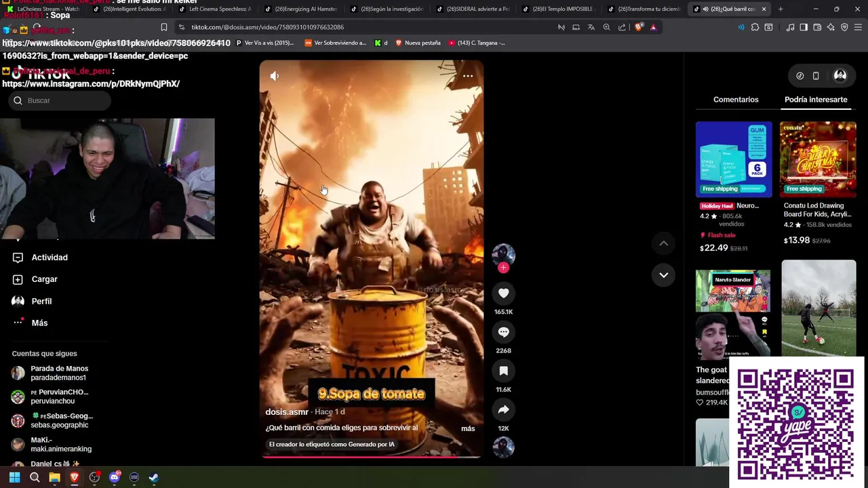Viewport: 868px width, 488px height.
Task: Open the Windows Start menu
Action: pos(14,477)
